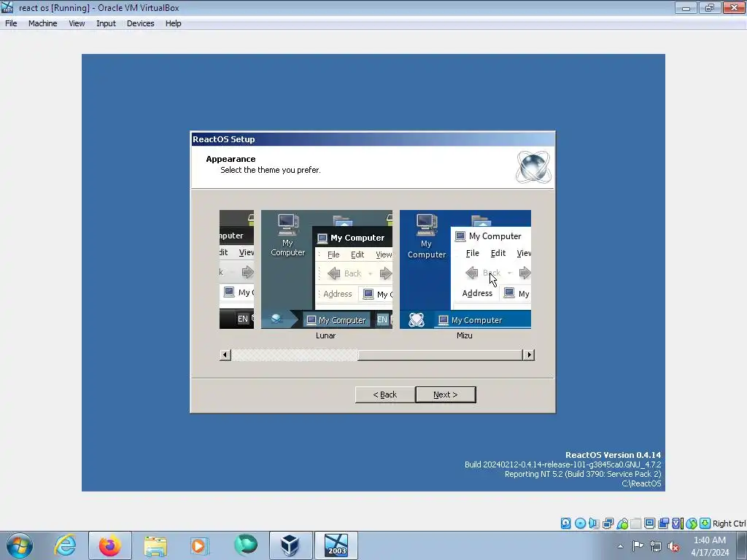Click the VirtualBox cube icon in taskbar
Viewport: 747px width, 560px height.
coord(290,545)
